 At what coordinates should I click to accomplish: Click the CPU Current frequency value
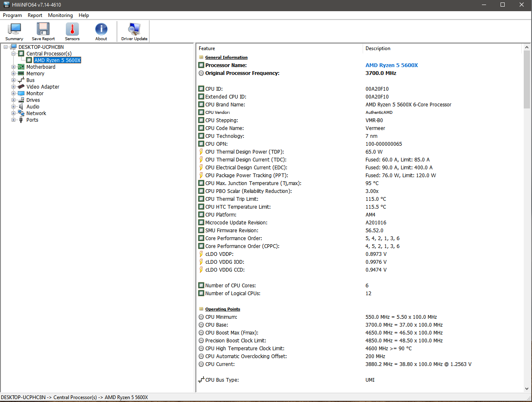coord(419,364)
